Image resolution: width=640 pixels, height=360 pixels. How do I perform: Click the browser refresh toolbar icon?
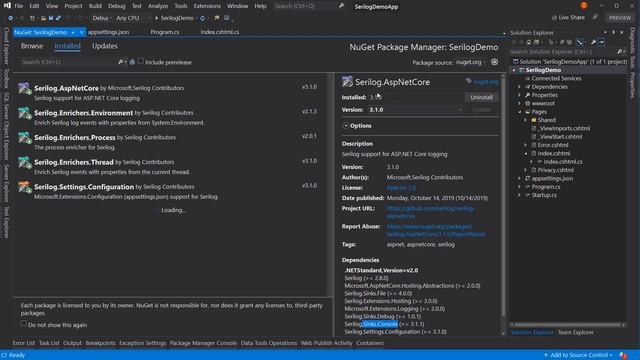tap(202, 18)
